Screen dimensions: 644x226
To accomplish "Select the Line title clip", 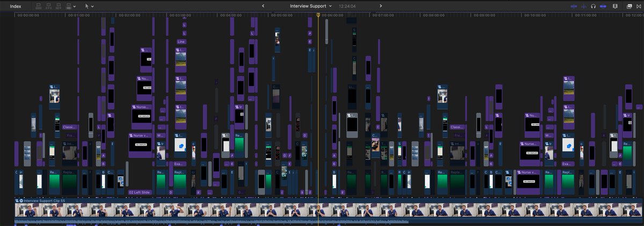I will coord(181,41).
